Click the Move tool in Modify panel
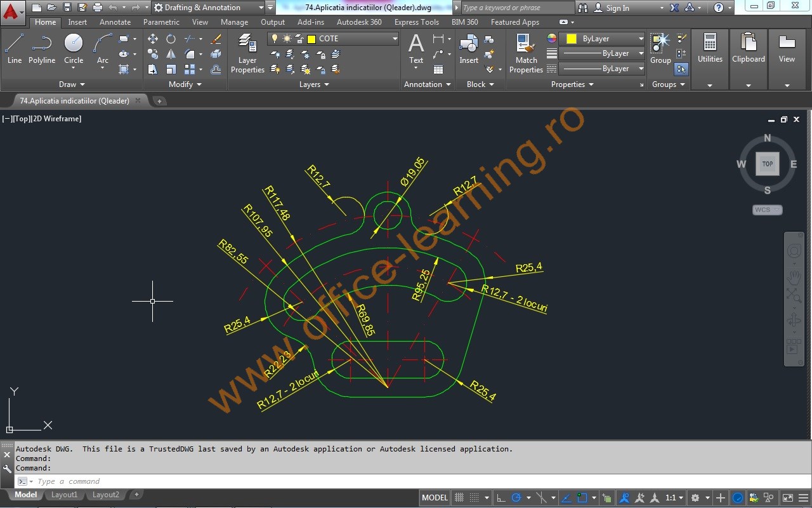The image size is (812, 508). coord(153,39)
